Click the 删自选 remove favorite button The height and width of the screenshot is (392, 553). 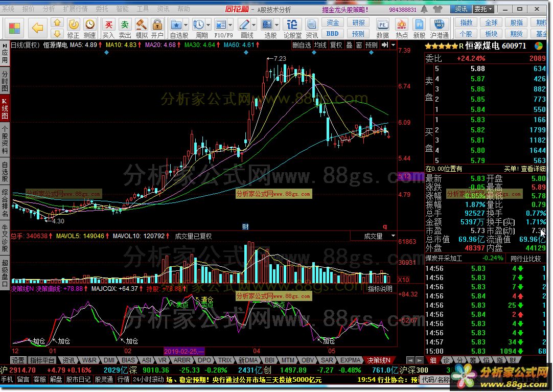pyautogui.click(x=302, y=45)
